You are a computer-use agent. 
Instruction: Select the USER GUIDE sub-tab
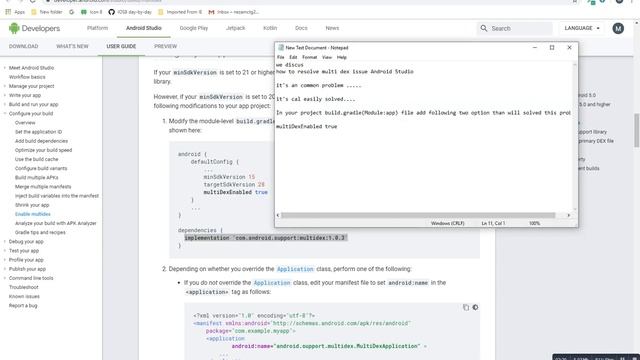point(121,47)
